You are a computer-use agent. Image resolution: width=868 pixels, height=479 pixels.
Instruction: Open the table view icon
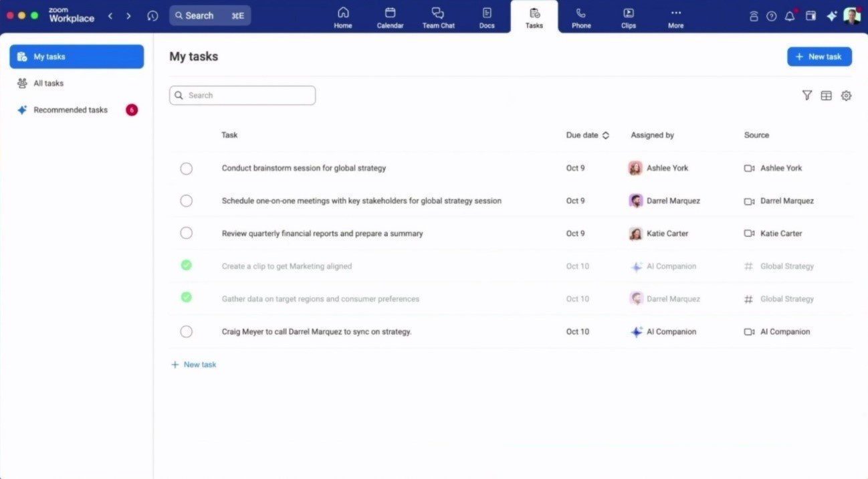pyautogui.click(x=827, y=96)
